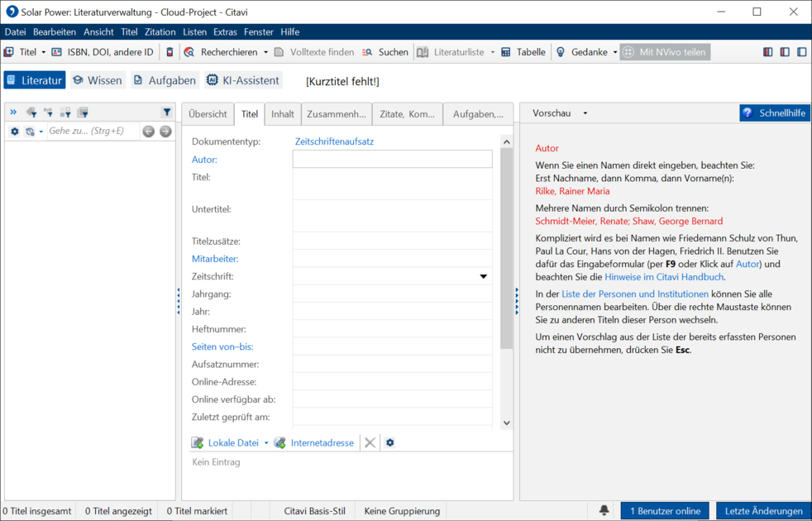This screenshot has height=521, width=812.
Task: Toggle the main filter funnel icon
Action: coord(166,112)
